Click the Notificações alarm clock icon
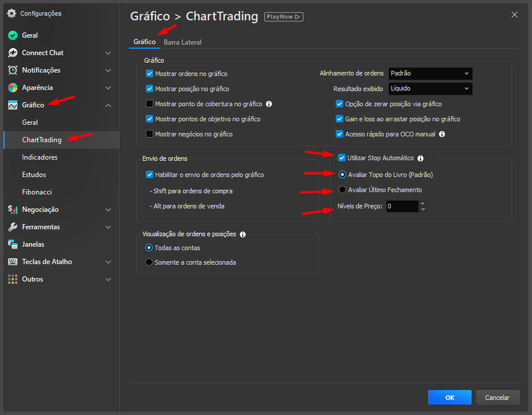 [13, 70]
